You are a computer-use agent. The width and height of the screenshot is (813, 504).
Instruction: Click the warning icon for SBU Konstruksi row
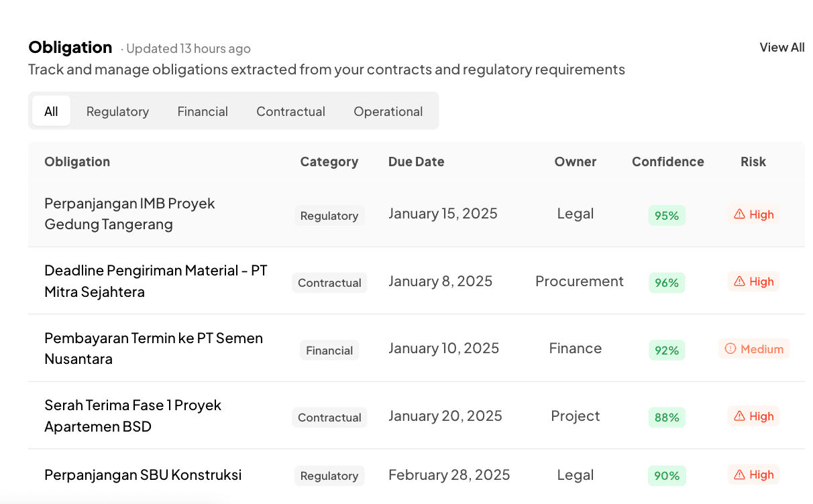tap(739, 475)
